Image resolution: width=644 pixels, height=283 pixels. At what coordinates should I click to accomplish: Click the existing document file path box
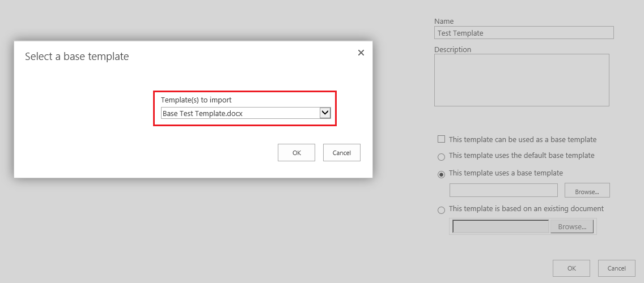point(501,226)
